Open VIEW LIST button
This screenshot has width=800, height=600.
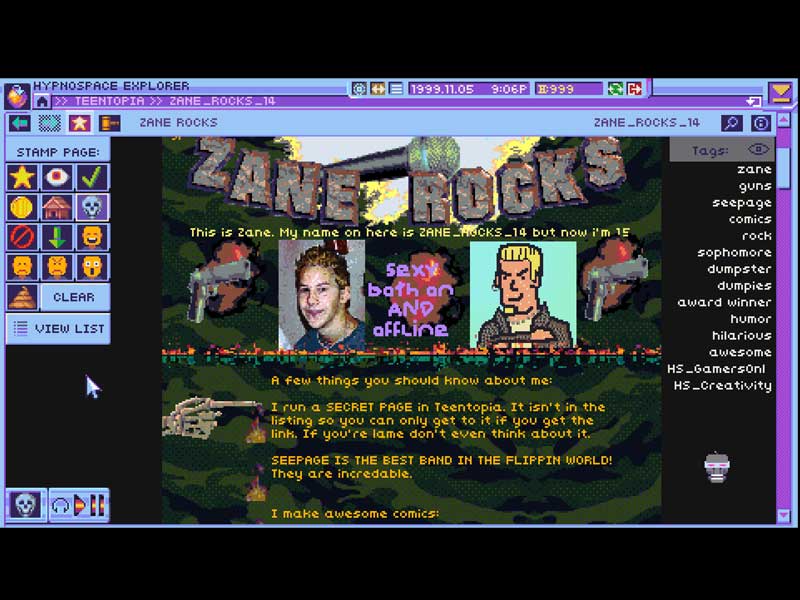click(x=58, y=328)
